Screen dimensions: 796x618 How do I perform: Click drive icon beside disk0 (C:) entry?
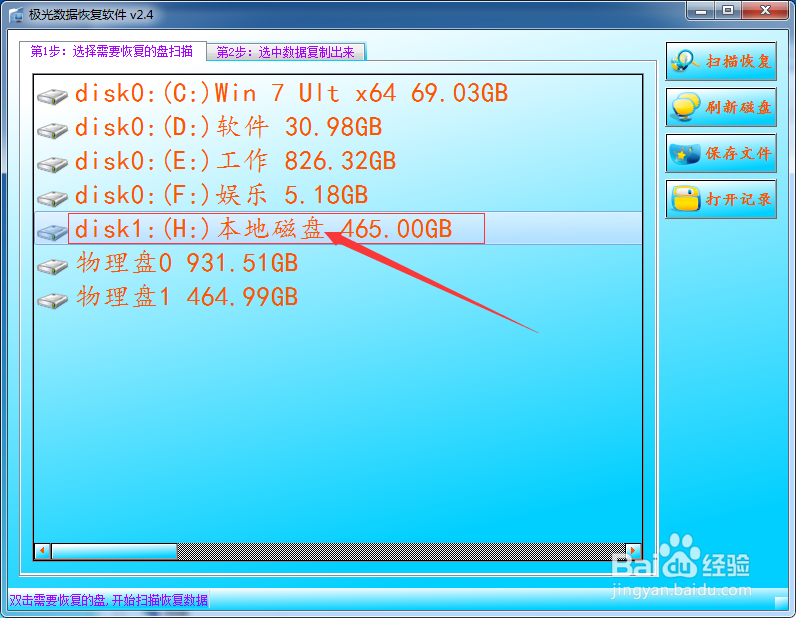52,96
